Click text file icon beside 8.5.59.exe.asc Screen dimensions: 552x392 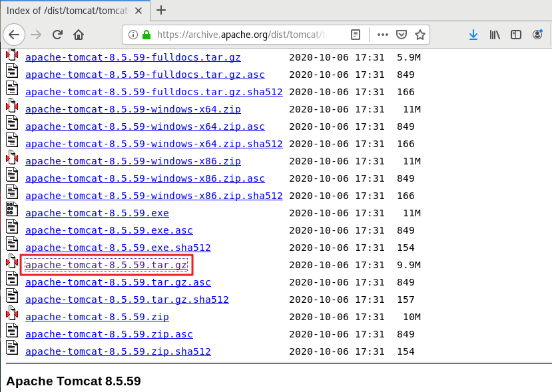point(12,226)
